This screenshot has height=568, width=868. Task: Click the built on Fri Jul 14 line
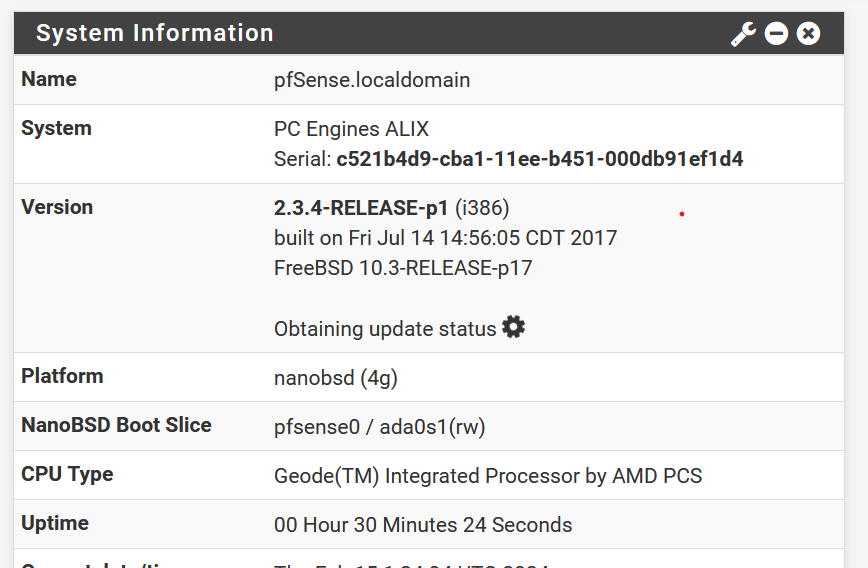click(x=446, y=238)
